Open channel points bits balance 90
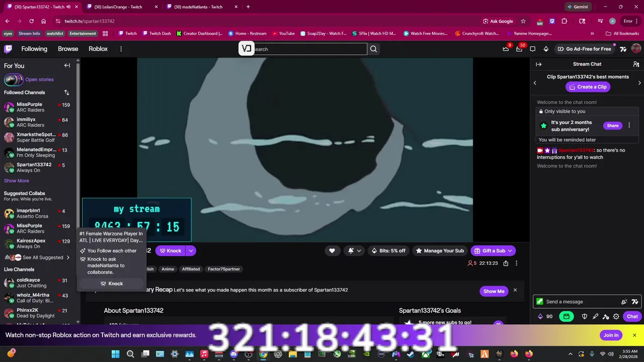Viewport: 644px width, 362px height. (x=545, y=316)
